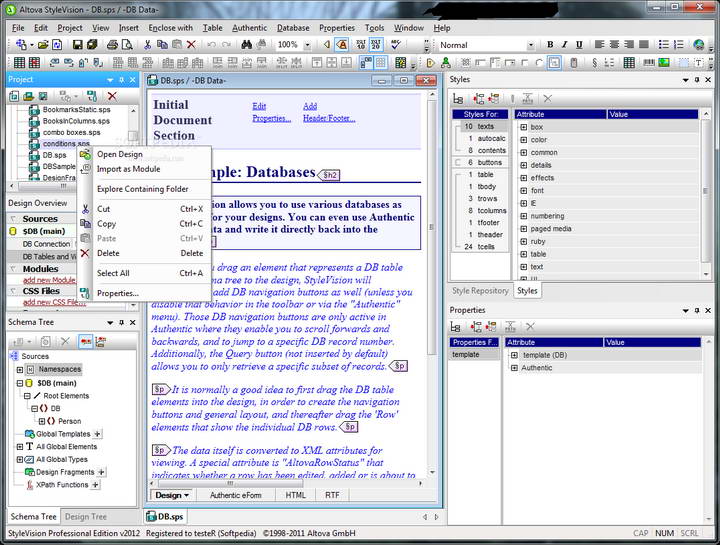Click the Italic formatting icon

pyautogui.click(x=565, y=45)
